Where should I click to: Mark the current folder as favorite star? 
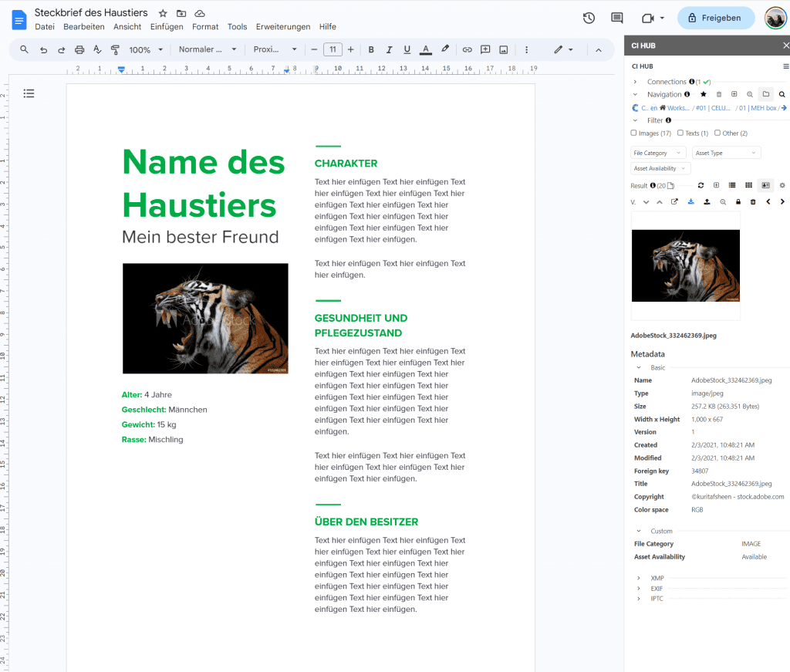[704, 94]
